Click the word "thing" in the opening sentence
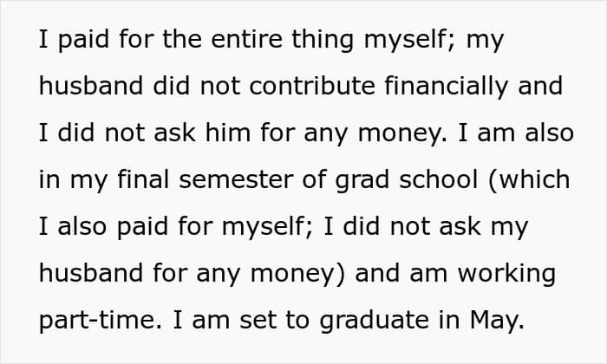Image resolution: width=607 pixels, height=364 pixels. [x=323, y=40]
